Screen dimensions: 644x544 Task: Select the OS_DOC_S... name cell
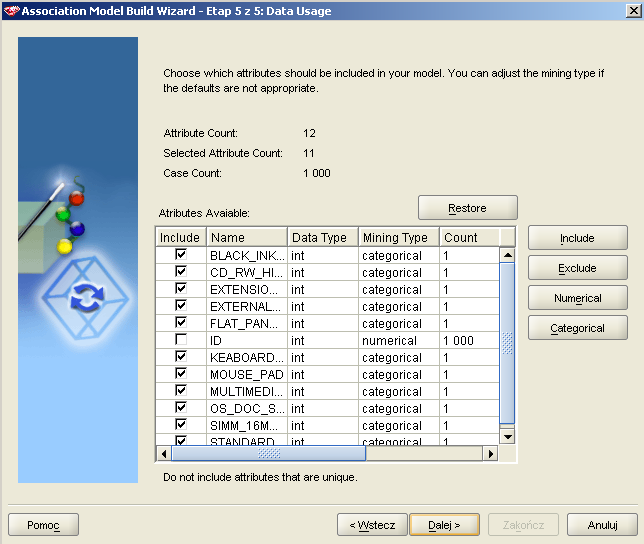point(247,408)
